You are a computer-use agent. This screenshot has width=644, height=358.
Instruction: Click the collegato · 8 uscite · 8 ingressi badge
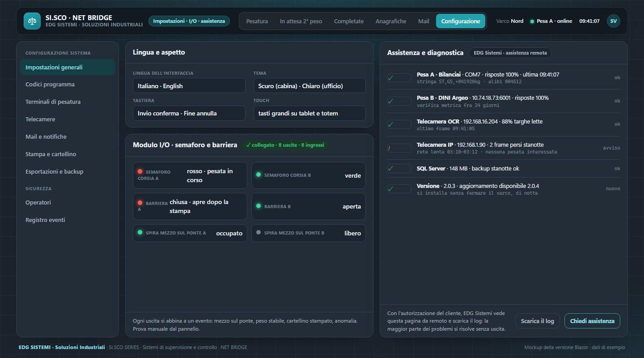285,145
